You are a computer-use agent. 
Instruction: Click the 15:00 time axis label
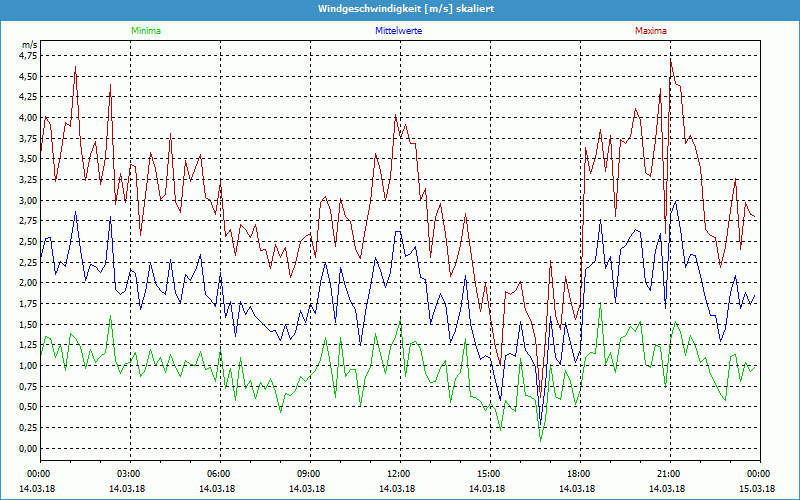pyautogui.click(x=489, y=474)
